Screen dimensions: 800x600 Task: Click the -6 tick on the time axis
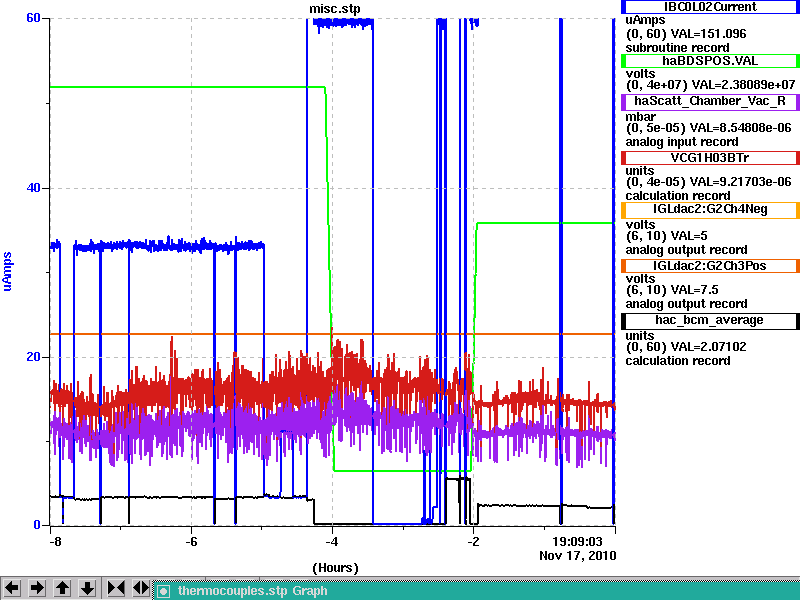pyautogui.click(x=191, y=542)
